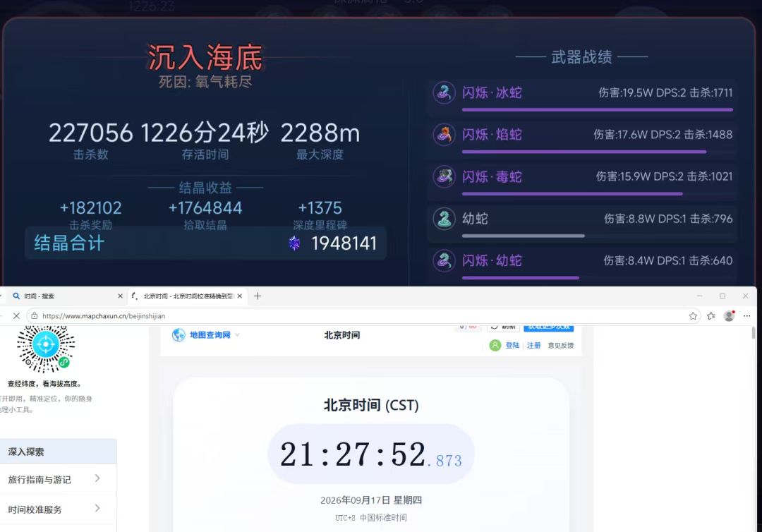Click 伤害:8.8W DPS:1 击杀:796 stats
This screenshot has width=762, height=532.
[x=668, y=219]
